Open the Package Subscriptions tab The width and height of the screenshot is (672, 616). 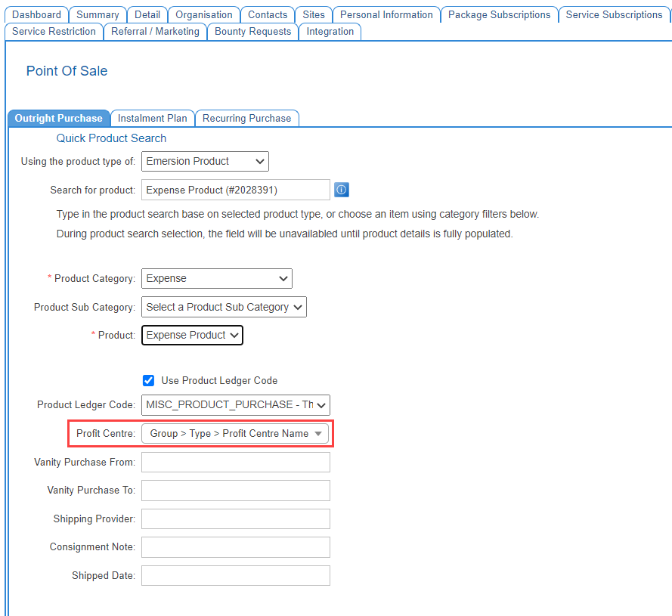click(x=499, y=14)
